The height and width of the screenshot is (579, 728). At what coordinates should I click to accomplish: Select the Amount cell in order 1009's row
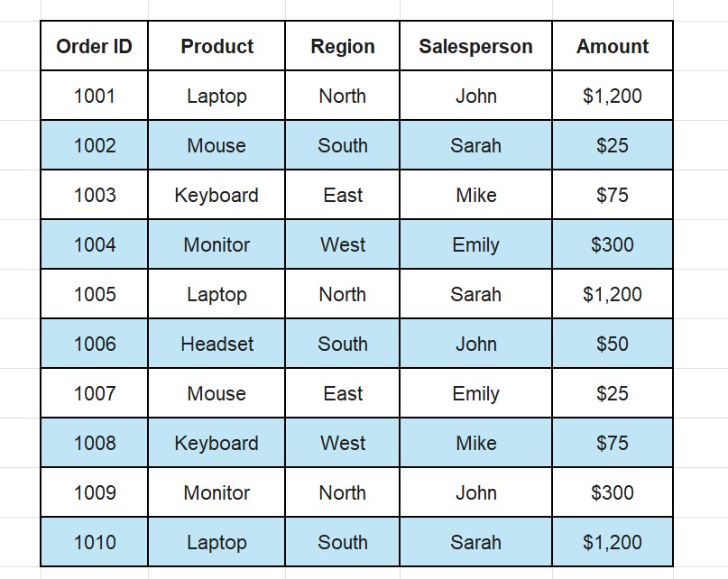[613, 493]
